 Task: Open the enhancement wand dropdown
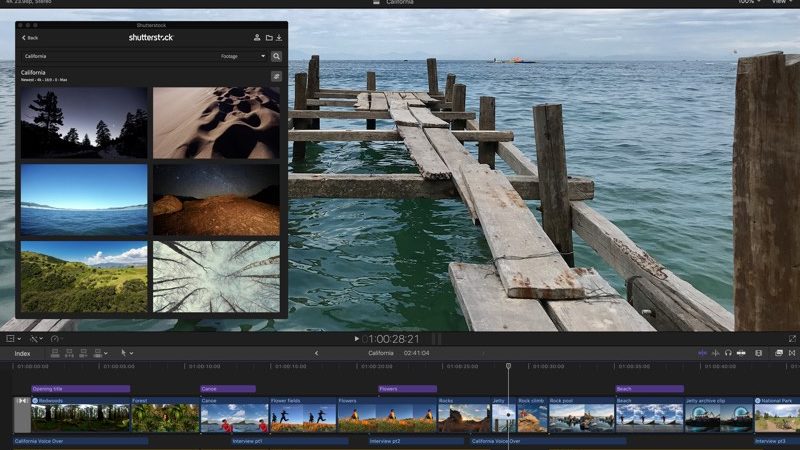tap(36, 339)
